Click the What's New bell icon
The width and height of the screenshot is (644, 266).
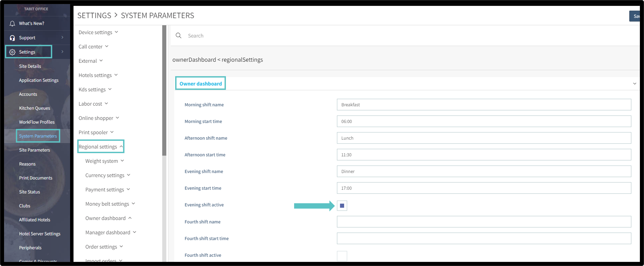click(x=12, y=23)
